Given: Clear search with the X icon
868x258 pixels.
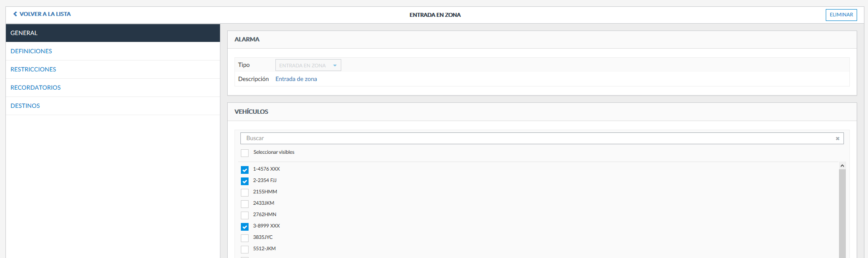Looking at the screenshot, I should pos(837,138).
